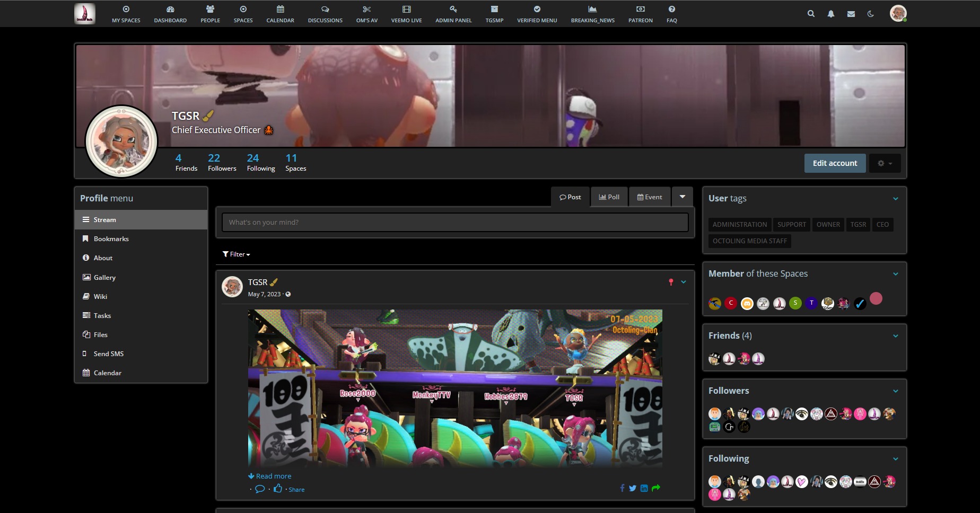Open Gallery in profile menu
The image size is (980, 513).
[x=104, y=277]
